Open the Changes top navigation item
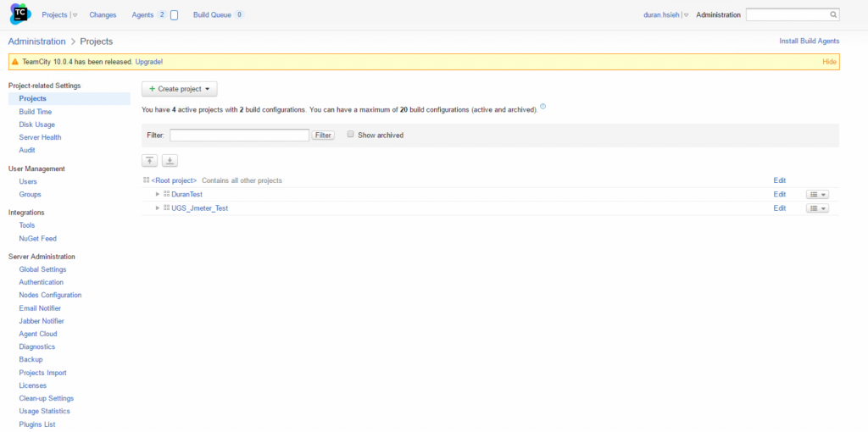868x432 pixels. coord(103,15)
